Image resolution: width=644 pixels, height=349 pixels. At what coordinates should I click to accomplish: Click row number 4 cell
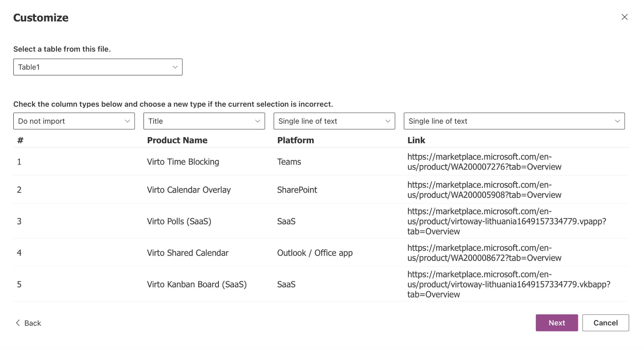[19, 253]
